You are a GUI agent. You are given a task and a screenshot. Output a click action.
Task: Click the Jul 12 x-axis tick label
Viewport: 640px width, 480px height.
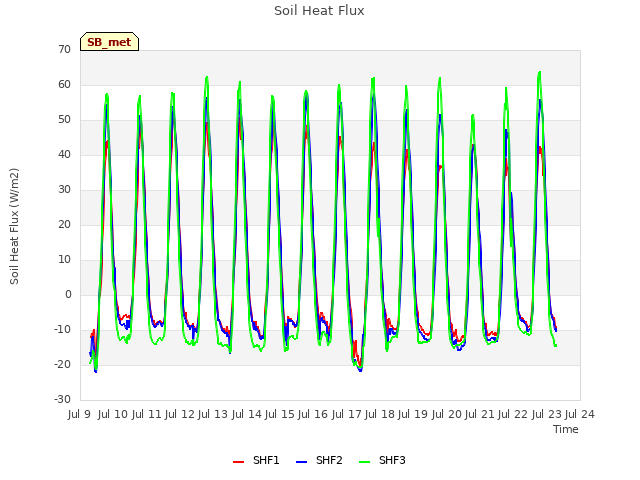point(179,414)
